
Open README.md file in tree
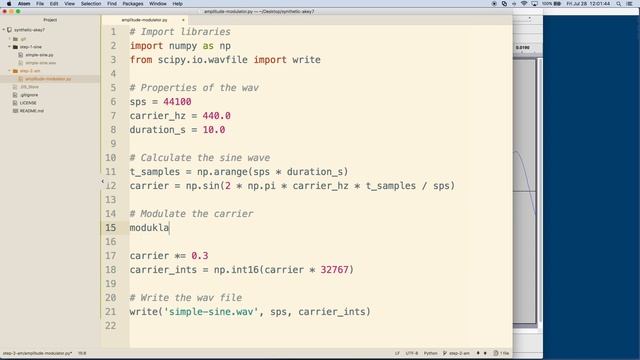(32, 111)
